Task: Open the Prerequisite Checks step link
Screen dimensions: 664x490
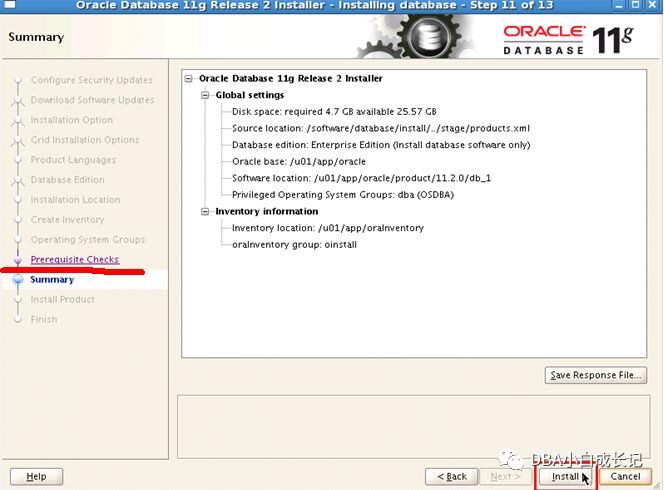Action: [75, 260]
